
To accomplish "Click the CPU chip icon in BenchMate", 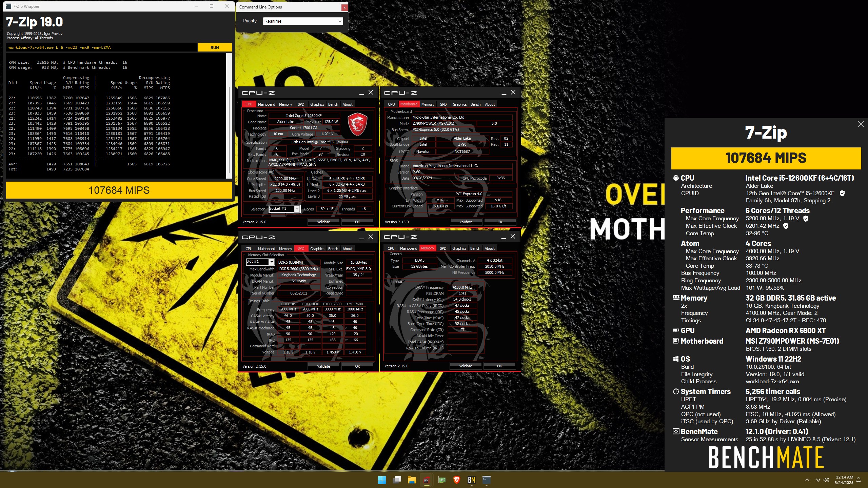I will [676, 178].
